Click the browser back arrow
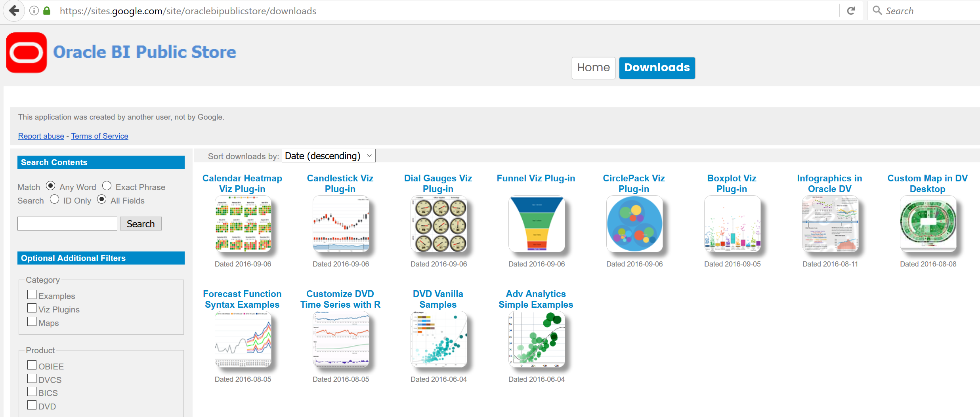 tap(14, 11)
